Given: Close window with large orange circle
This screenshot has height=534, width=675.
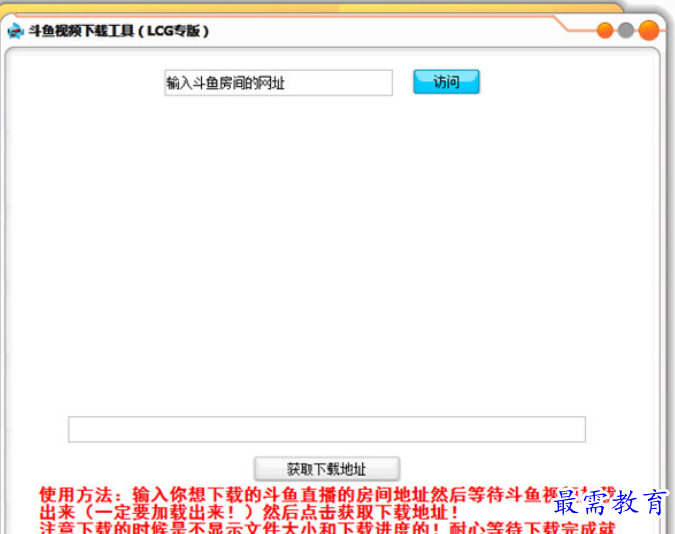Looking at the screenshot, I should tap(649, 31).
